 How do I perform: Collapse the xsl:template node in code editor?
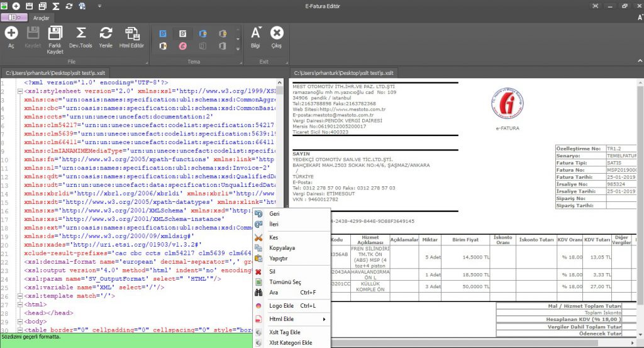(x=19, y=296)
